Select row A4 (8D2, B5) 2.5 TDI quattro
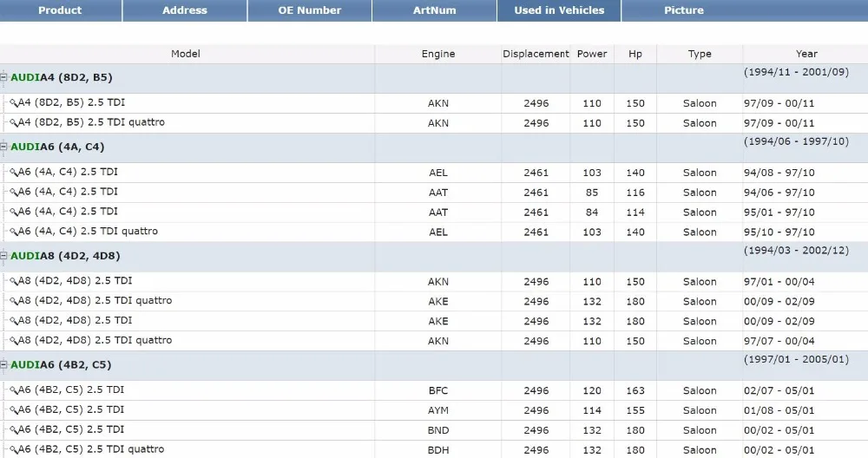 click(434, 123)
